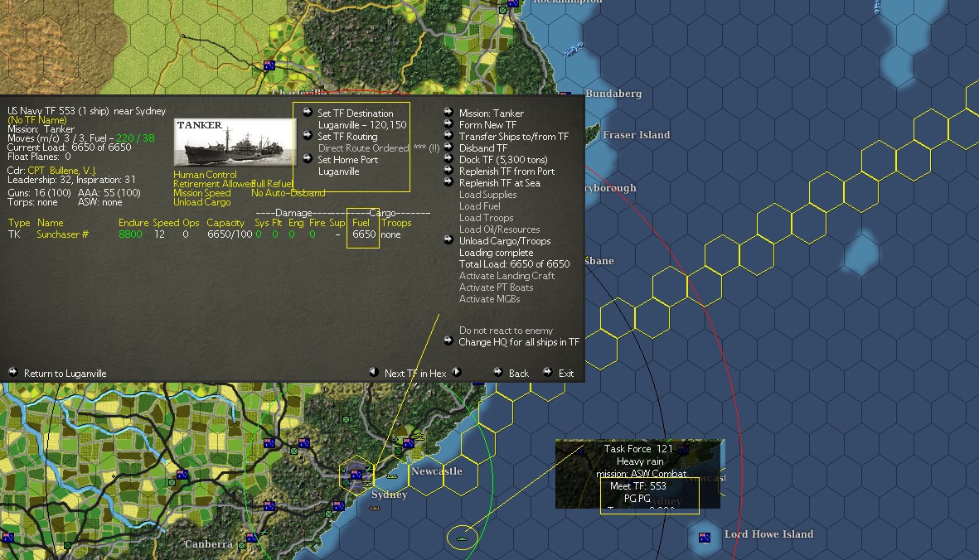Click the Type column header

click(19, 223)
